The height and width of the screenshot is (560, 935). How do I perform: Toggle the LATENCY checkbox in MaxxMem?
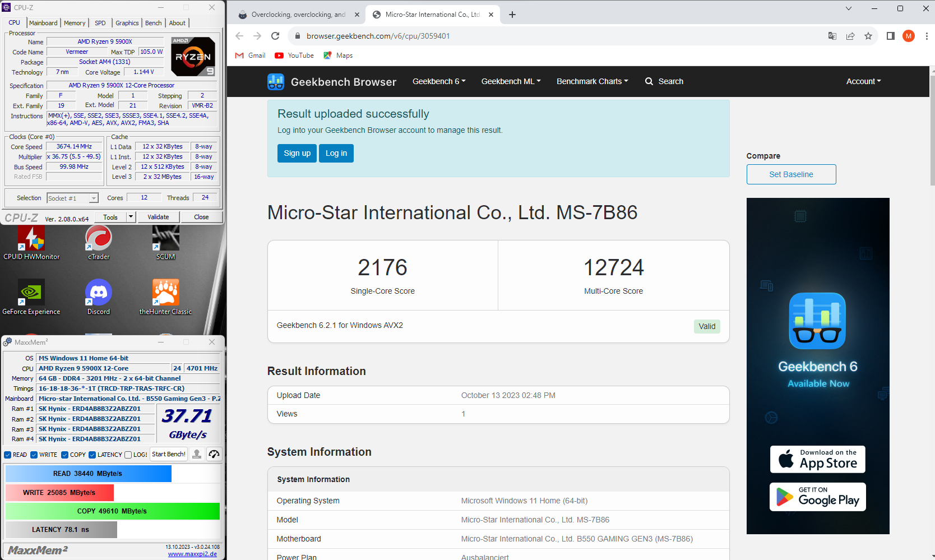tap(92, 455)
